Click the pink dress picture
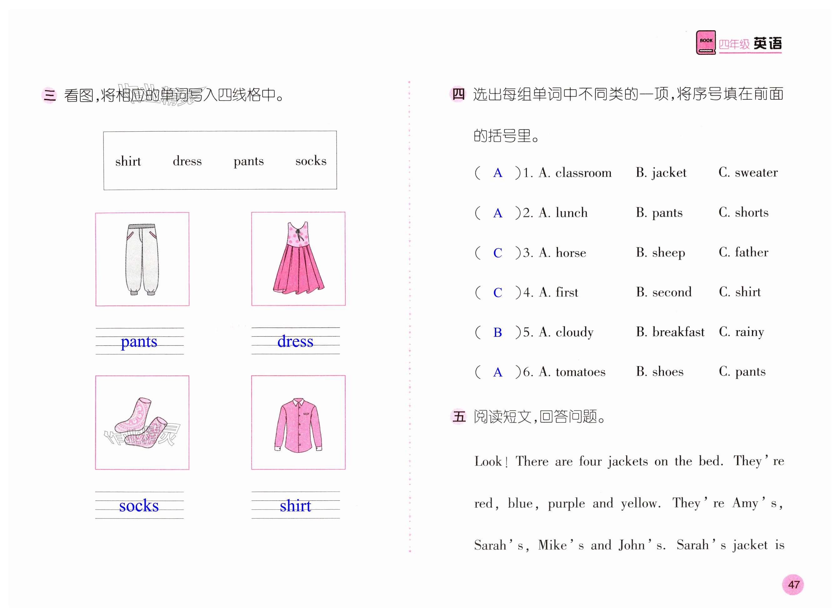This screenshot has height=616, width=840. click(298, 258)
